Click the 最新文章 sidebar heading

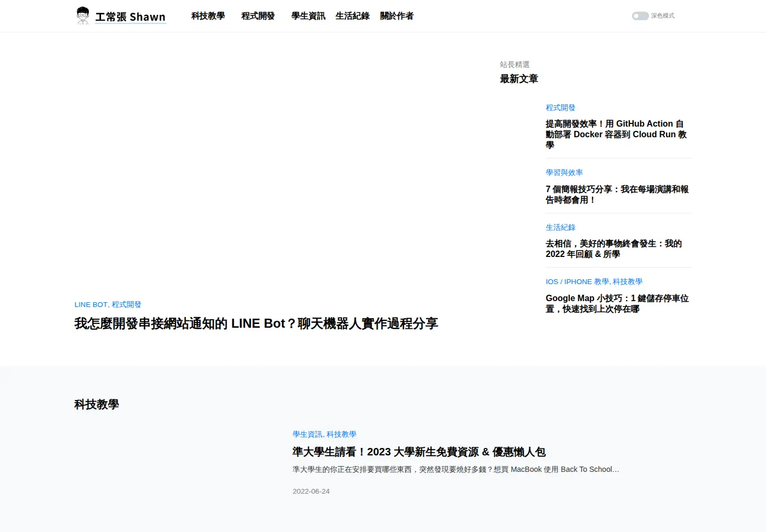point(519,79)
